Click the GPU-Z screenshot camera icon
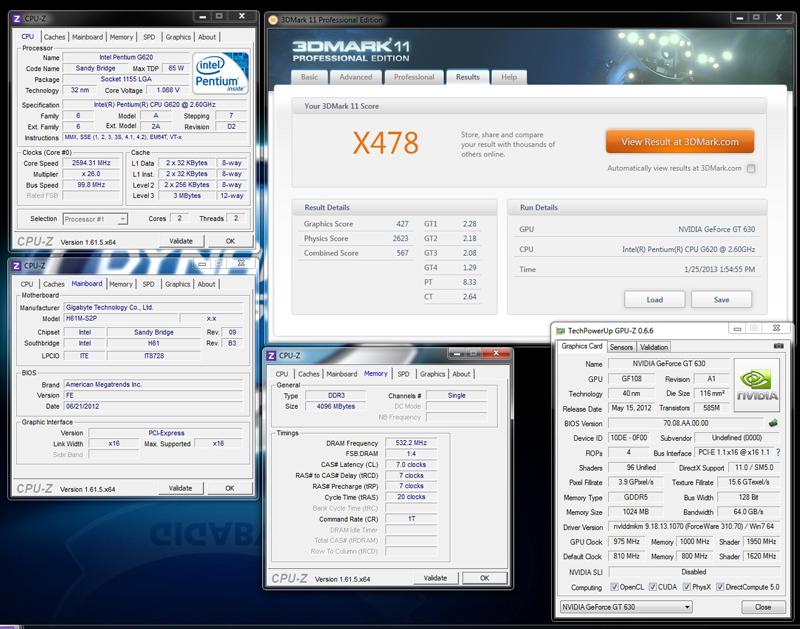The width and height of the screenshot is (800, 629). (779, 346)
